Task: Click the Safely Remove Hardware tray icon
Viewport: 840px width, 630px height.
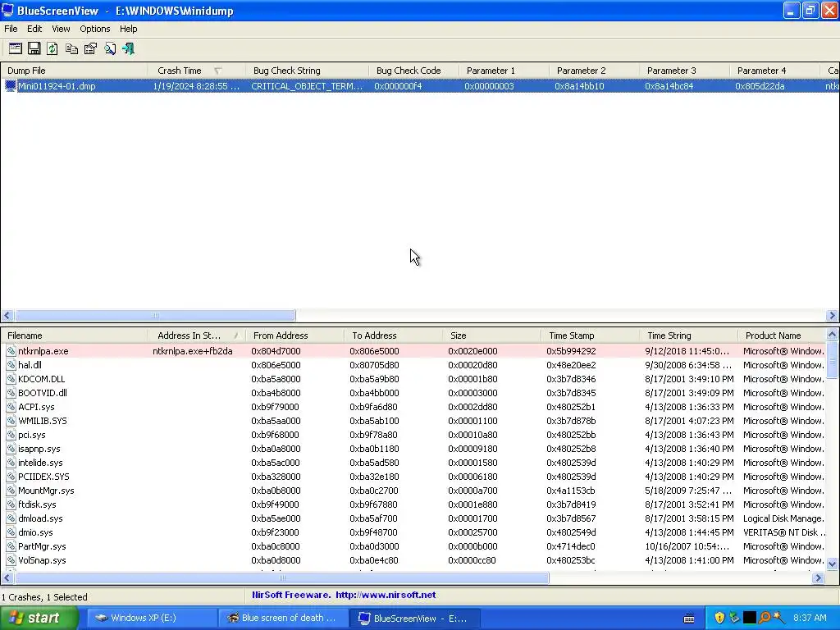Action: pyautogui.click(x=734, y=618)
